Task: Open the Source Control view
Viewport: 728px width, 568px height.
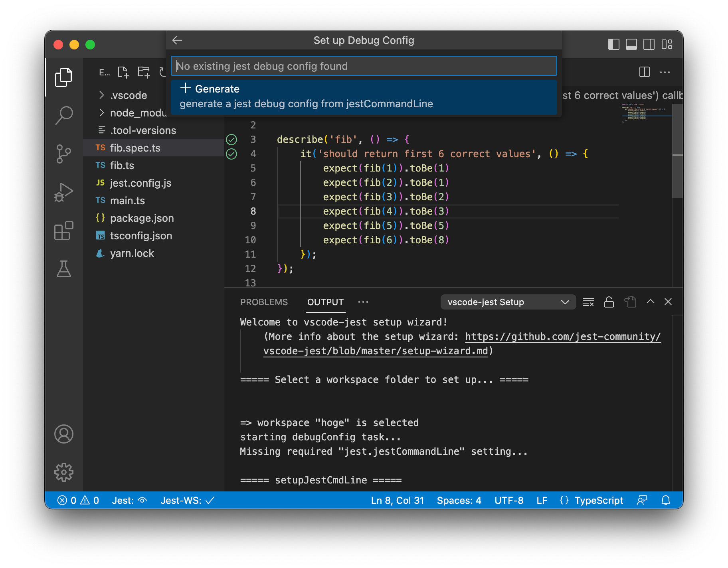Action: pos(64,154)
